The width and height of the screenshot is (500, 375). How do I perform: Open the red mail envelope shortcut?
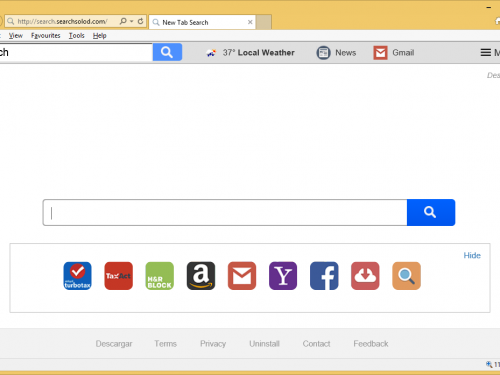[x=242, y=276]
